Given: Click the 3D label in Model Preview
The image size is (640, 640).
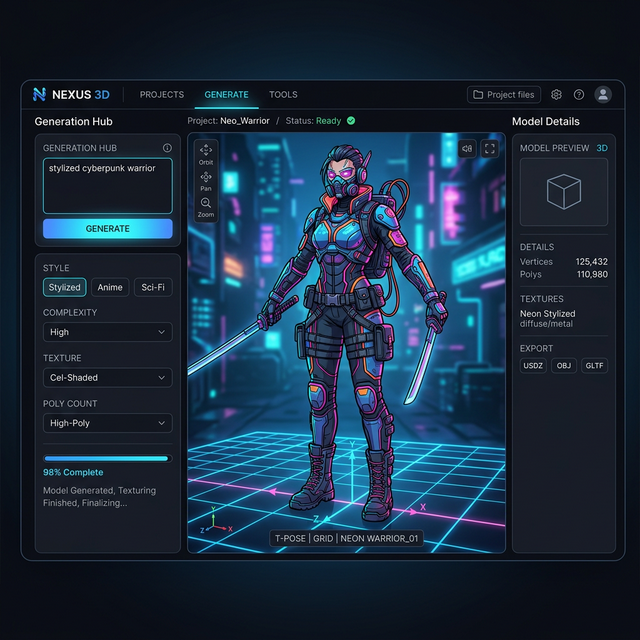Looking at the screenshot, I should click(x=602, y=148).
